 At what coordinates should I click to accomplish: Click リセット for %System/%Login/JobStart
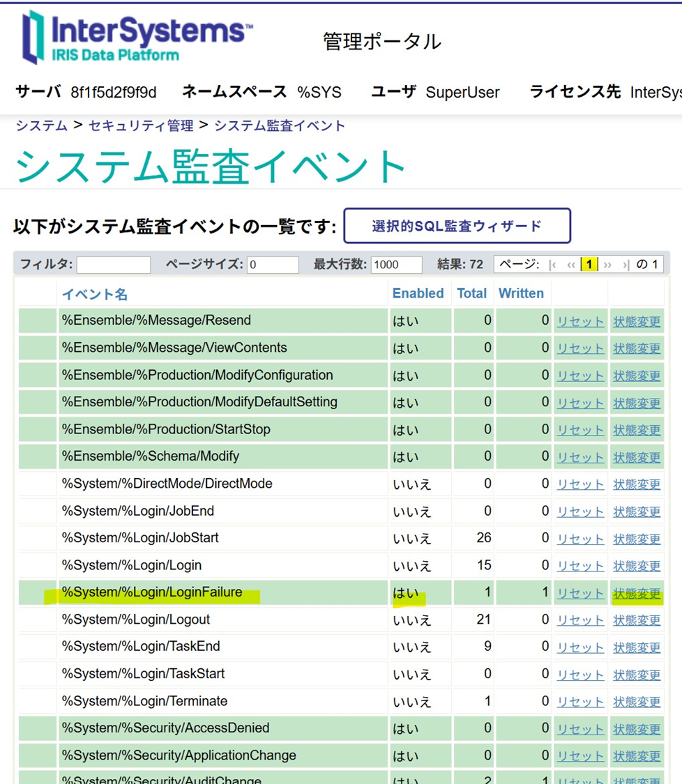pos(579,539)
